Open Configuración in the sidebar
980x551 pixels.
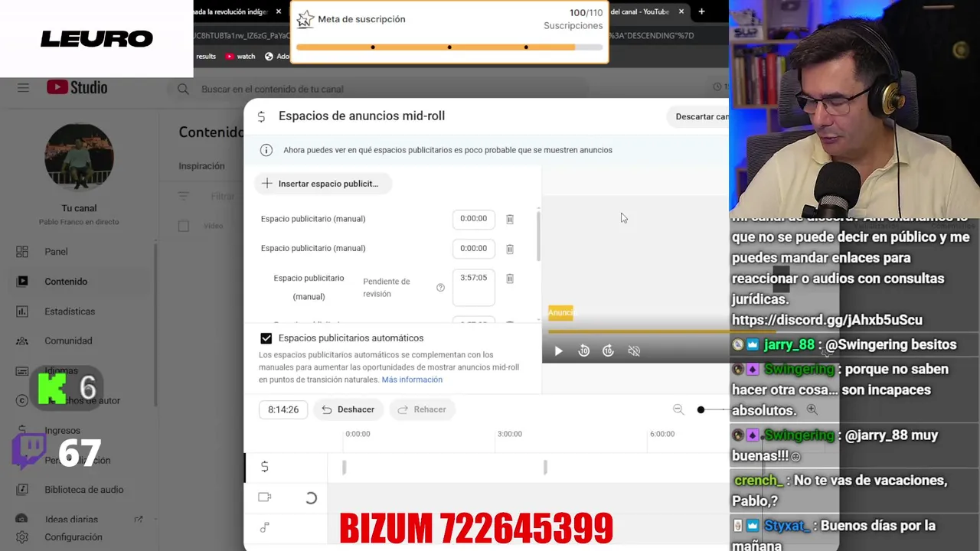tap(79, 537)
